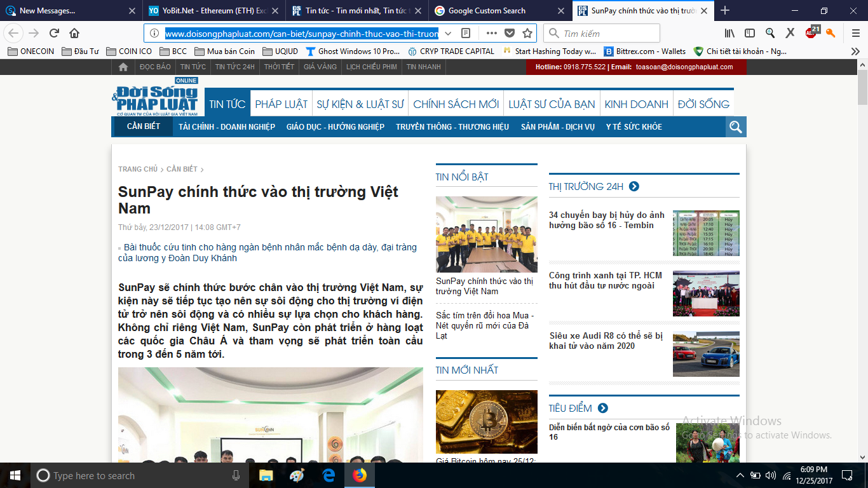Click the Bitcoin gold bars thumbnail
Screen dimensions: 868x488
coord(487,422)
